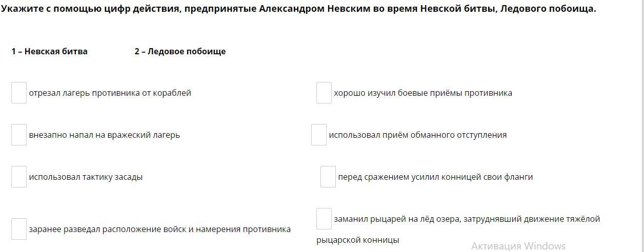Screen dimensions: 644x252
Task: Click the "1 – Невская битва" legend label
Action: (50, 51)
